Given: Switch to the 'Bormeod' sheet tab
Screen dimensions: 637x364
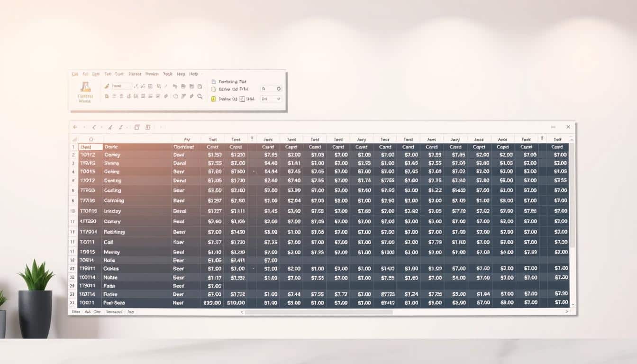Looking at the screenshot, I should tap(114, 312).
